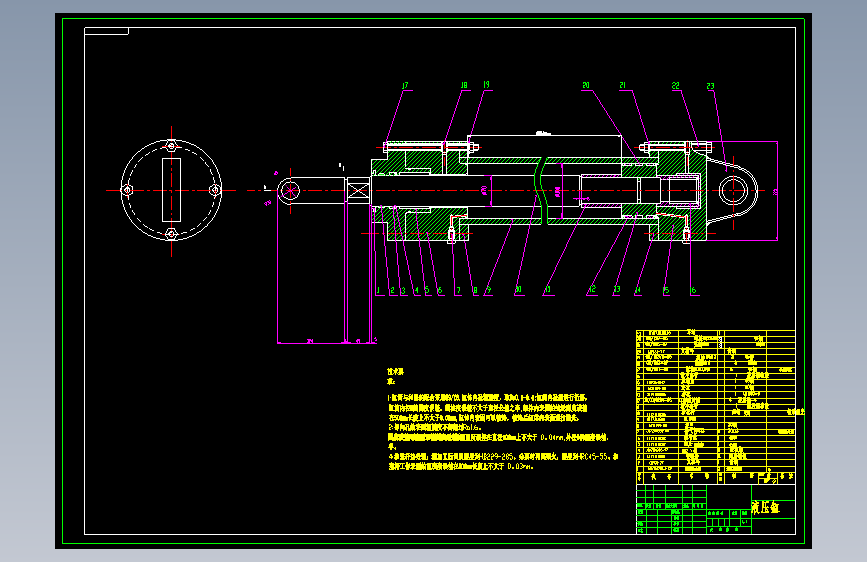Image resolution: width=867 pixels, height=562 pixels.
Task: Click the green break line in cylinder barrel
Action: tap(541, 191)
